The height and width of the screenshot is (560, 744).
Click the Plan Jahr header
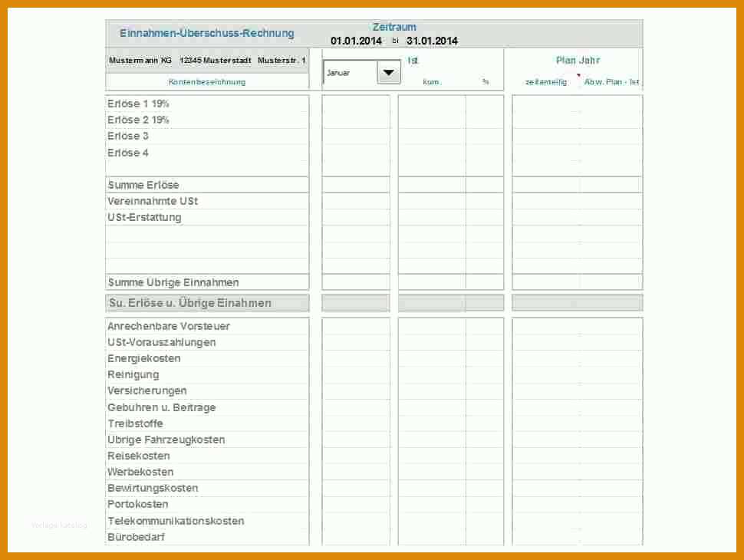point(578,61)
